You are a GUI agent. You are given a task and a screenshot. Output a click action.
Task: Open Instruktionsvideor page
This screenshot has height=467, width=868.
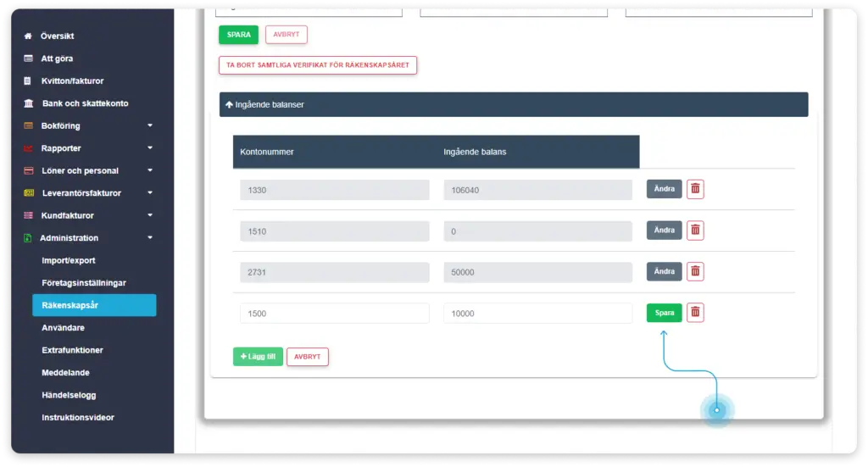pos(78,418)
